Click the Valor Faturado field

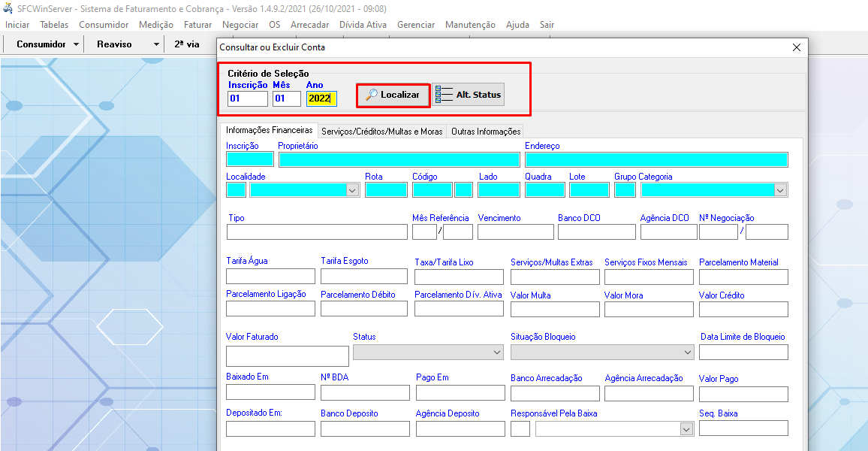(287, 356)
